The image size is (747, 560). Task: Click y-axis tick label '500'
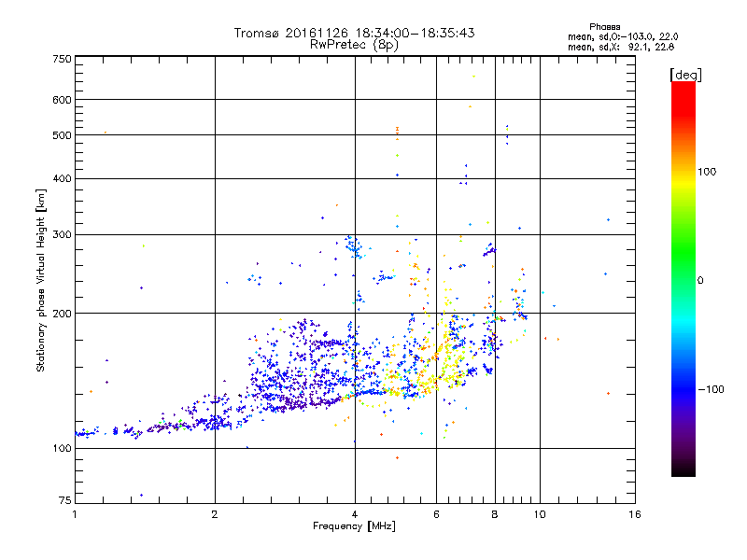point(62,135)
